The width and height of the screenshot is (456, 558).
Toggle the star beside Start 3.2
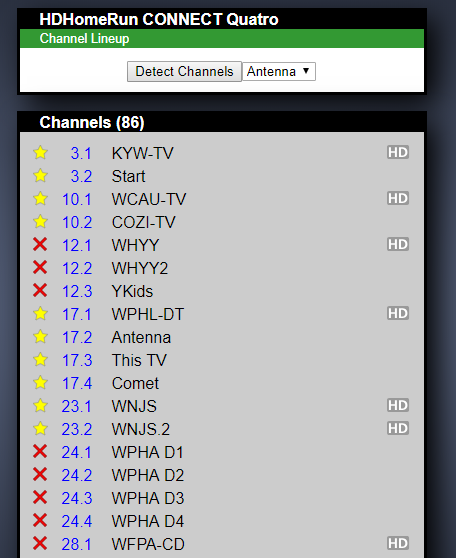click(x=40, y=176)
